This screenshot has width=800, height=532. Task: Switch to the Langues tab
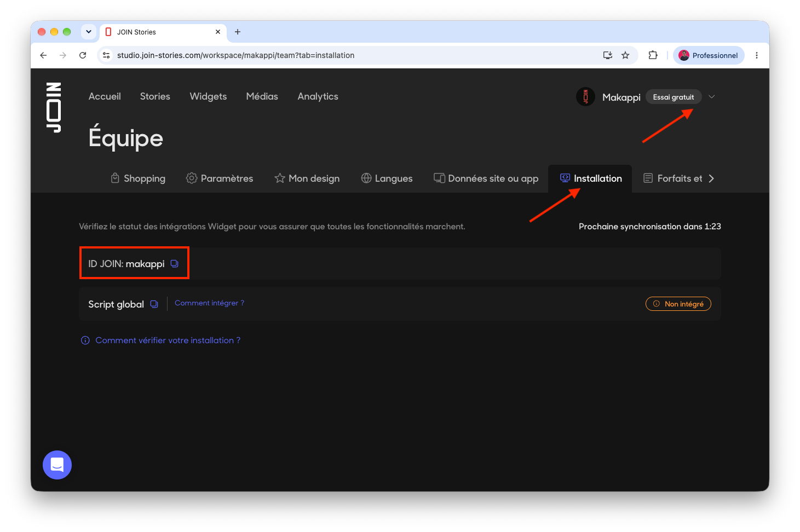coord(387,178)
